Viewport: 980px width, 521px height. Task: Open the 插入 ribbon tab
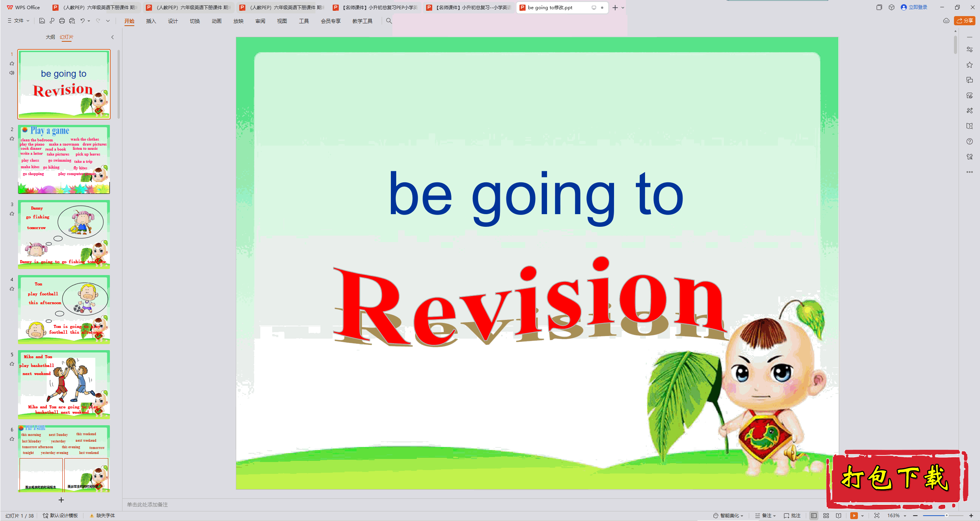(151, 21)
